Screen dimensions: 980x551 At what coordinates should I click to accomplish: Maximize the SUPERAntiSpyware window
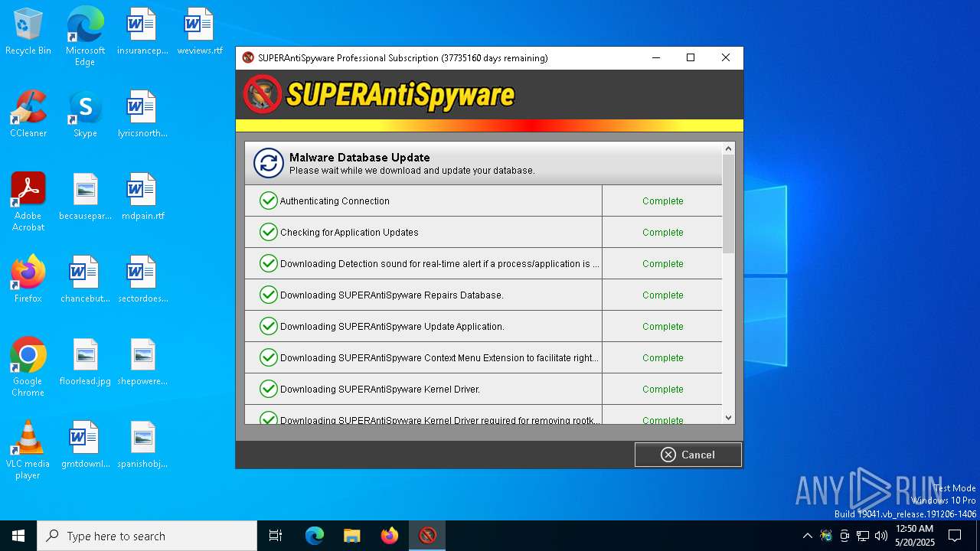691,57
